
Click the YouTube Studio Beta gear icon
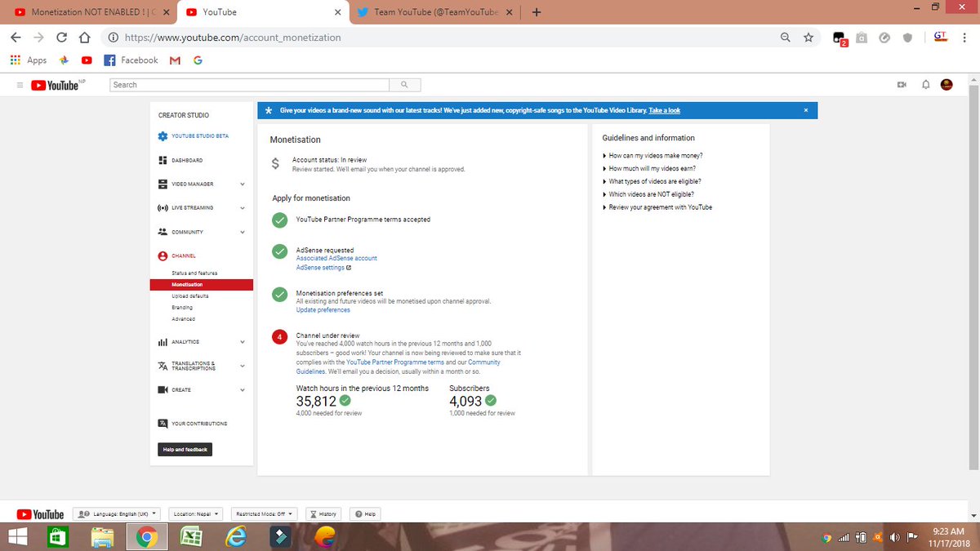[x=163, y=136]
